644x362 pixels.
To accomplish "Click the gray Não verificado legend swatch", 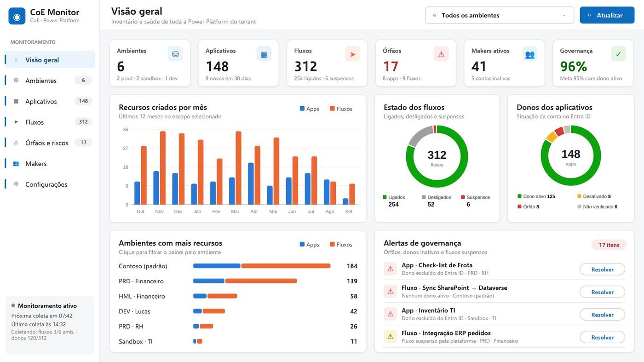I will coord(579,207).
